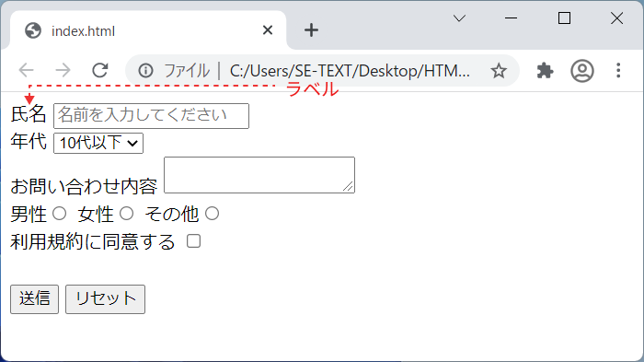Open the 年代 dropdown showing 10代以下
644x362 pixels.
(98, 143)
